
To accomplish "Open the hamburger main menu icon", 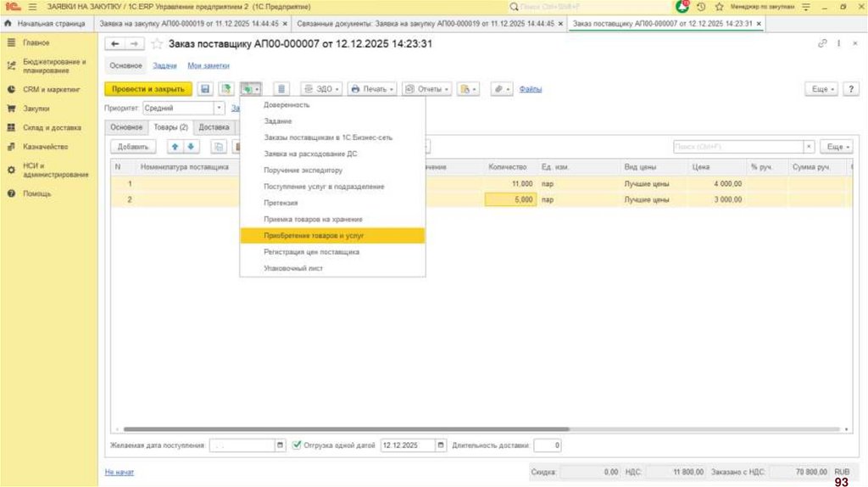I will click(x=33, y=7).
